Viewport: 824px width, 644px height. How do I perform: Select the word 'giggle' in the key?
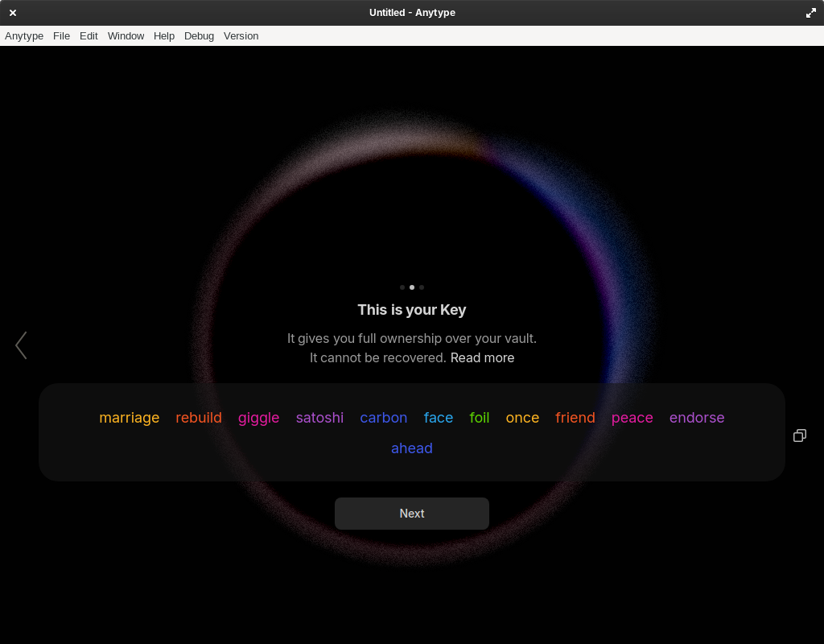click(x=258, y=418)
